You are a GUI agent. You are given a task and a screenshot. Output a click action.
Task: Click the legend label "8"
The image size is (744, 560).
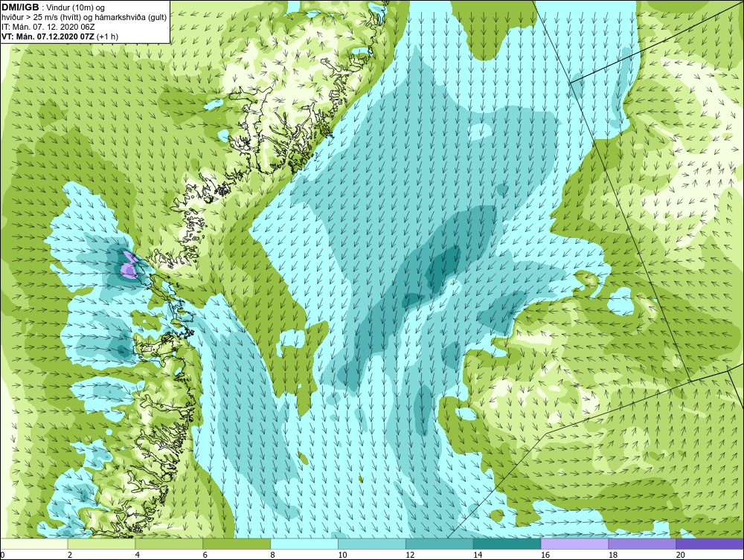(x=273, y=555)
